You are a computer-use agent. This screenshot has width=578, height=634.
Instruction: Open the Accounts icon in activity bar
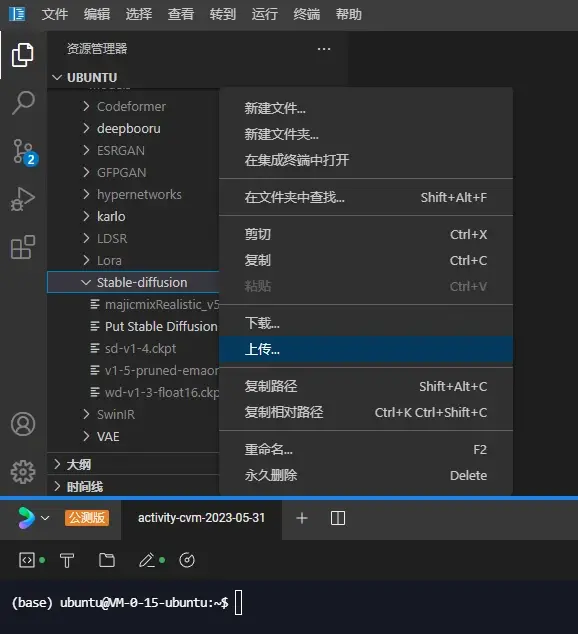[x=23, y=424]
